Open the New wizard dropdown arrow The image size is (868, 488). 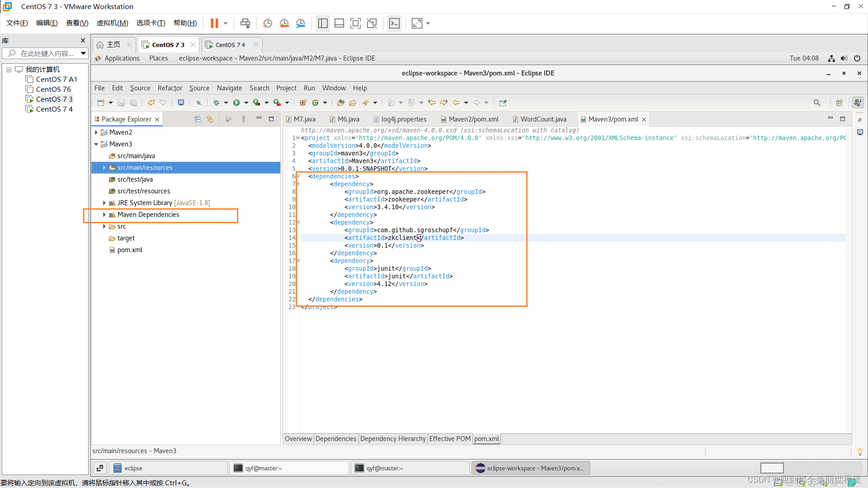[110, 103]
